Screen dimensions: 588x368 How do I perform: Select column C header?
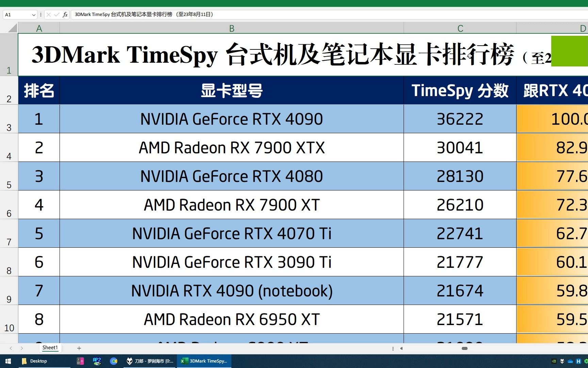point(460,28)
